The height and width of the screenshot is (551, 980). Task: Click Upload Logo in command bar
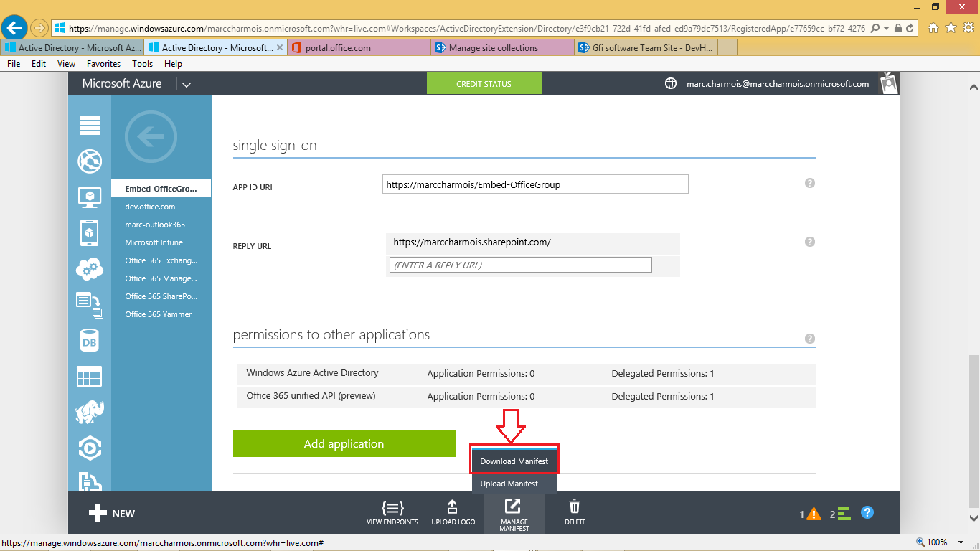pos(453,513)
